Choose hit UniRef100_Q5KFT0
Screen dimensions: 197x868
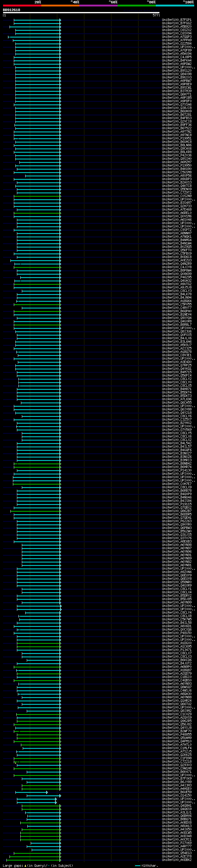click(x=176, y=250)
